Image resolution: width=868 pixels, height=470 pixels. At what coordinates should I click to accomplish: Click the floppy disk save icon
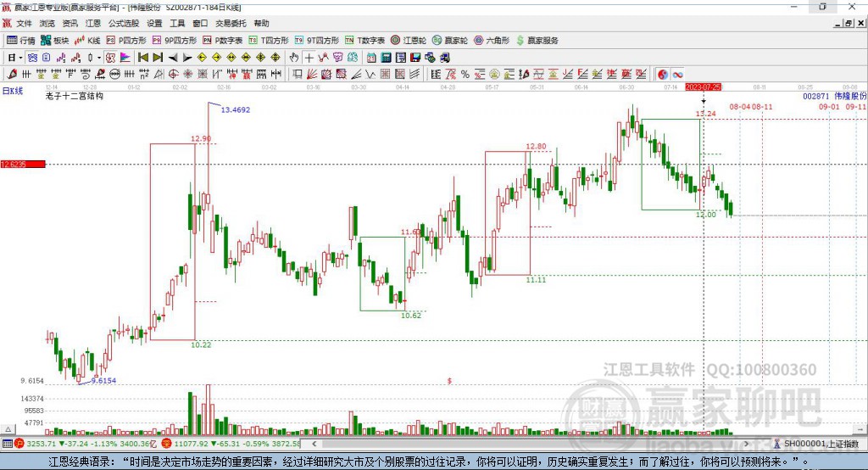(415, 58)
